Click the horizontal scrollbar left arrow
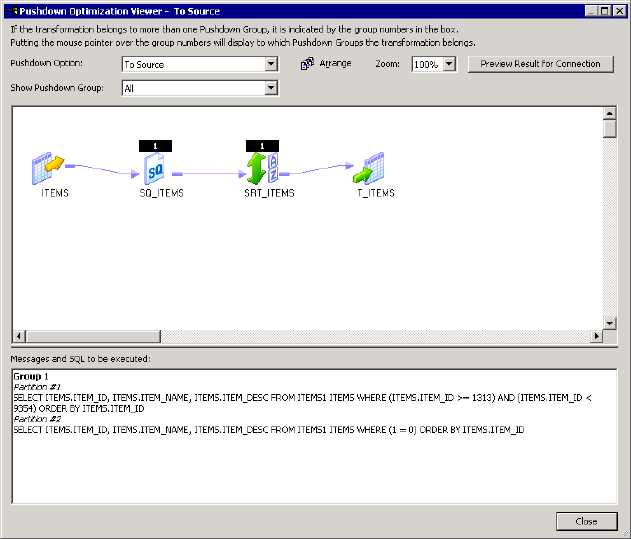Screen dimensions: 631x539 point(19,336)
